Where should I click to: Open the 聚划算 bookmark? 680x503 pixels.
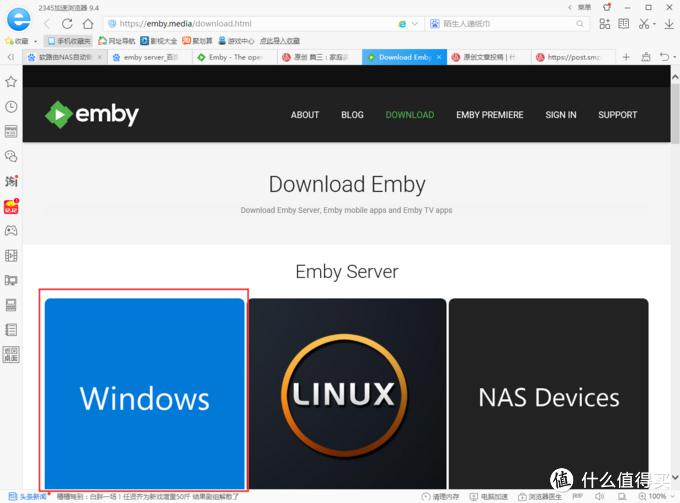point(197,41)
